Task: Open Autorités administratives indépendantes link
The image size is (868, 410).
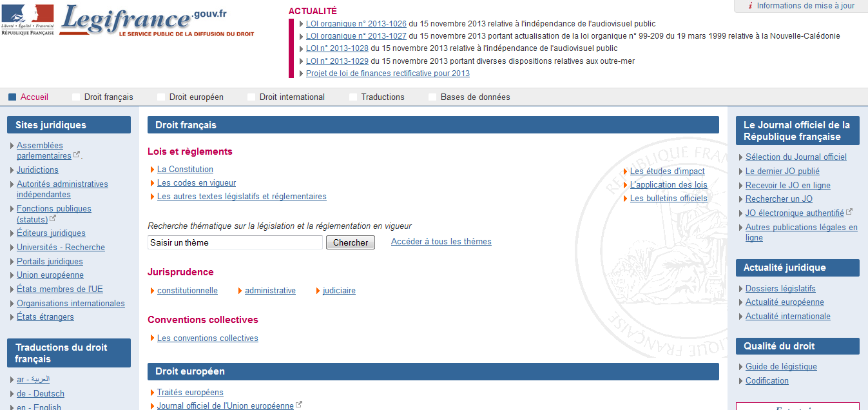Action: click(63, 190)
